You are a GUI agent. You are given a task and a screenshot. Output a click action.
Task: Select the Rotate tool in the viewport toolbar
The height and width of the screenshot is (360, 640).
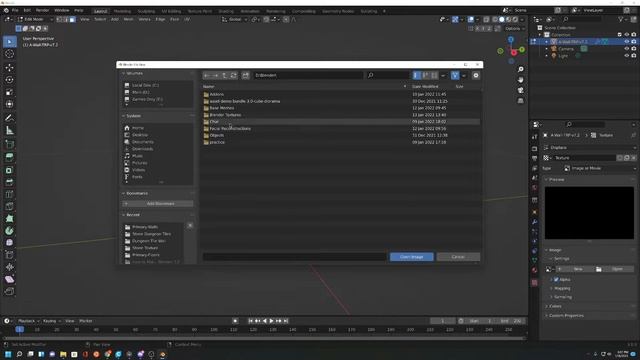pyautogui.click(x=9, y=80)
